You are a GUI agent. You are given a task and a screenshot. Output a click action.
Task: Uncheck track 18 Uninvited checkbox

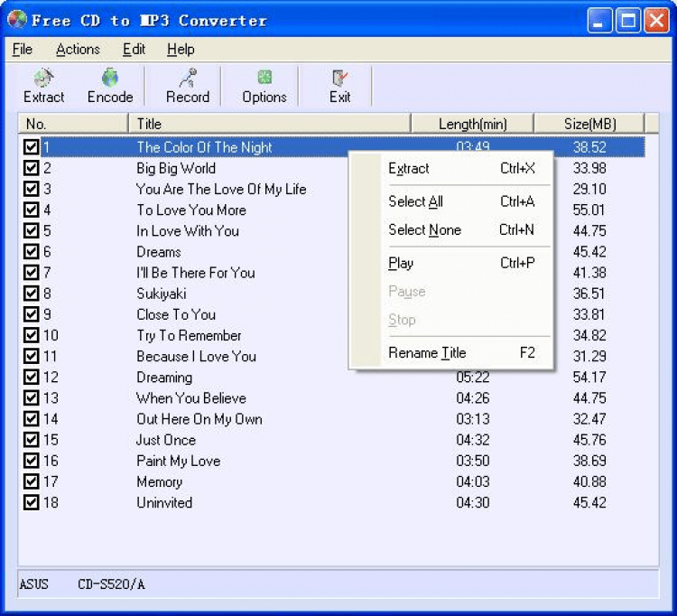pos(32,503)
